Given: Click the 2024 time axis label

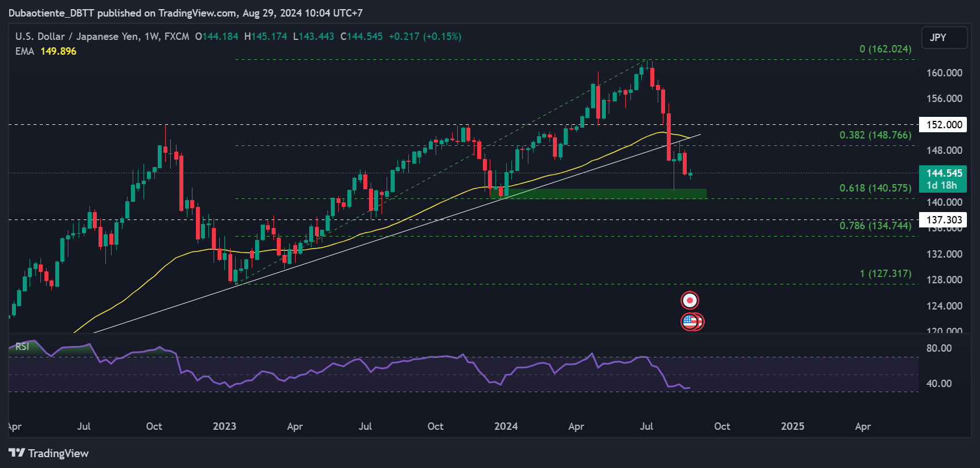Looking at the screenshot, I should pos(506,426).
